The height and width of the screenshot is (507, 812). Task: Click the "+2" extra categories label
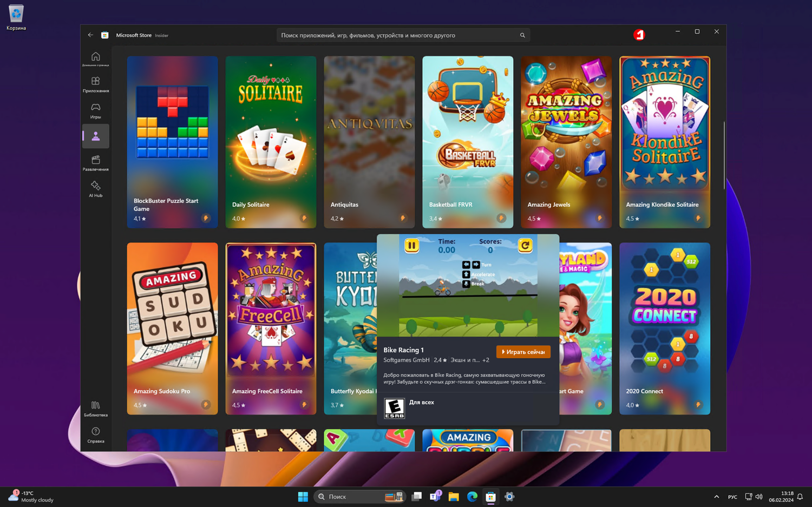tap(486, 360)
